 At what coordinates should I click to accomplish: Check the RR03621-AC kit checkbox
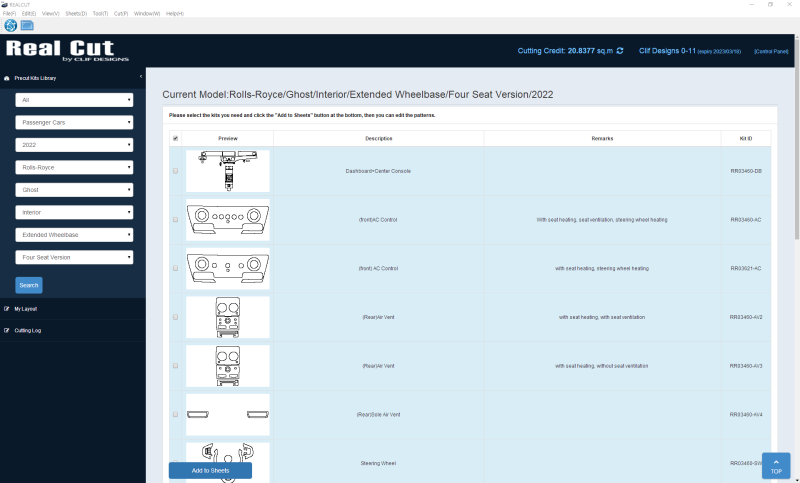pyautogui.click(x=176, y=268)
